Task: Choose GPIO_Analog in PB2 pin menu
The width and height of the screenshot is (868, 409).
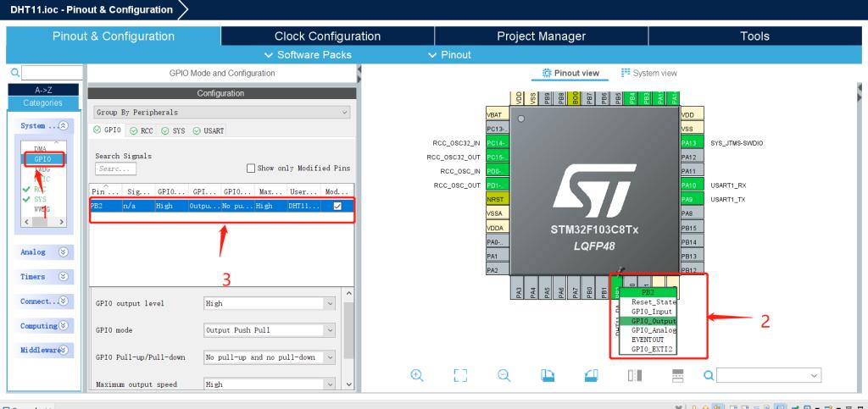Action: click(648, 330)
